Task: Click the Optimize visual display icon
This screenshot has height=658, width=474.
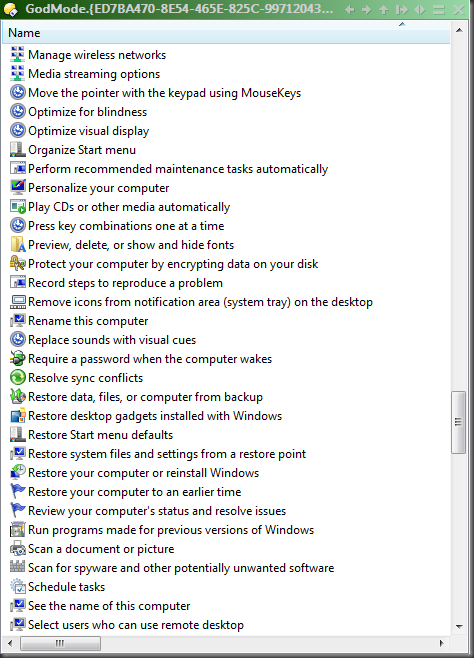Action: tap(18, 131)
